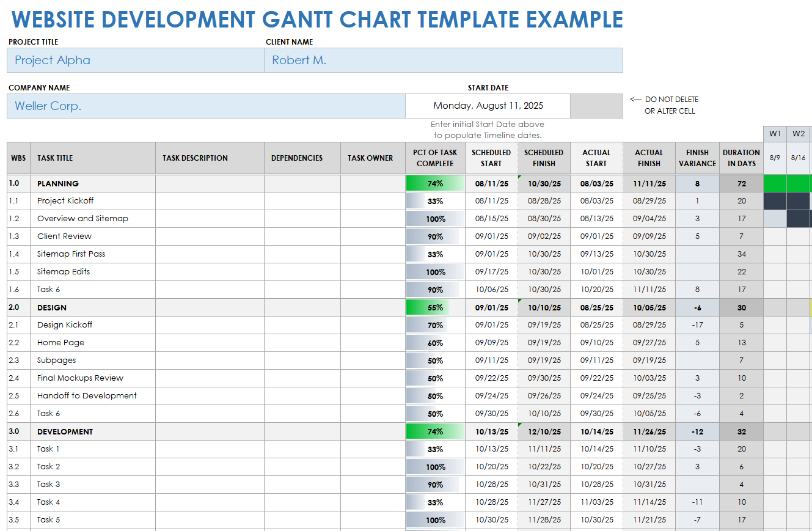Click the Duration in Days column header
The image size is (812, 531).
coord(741,158)
